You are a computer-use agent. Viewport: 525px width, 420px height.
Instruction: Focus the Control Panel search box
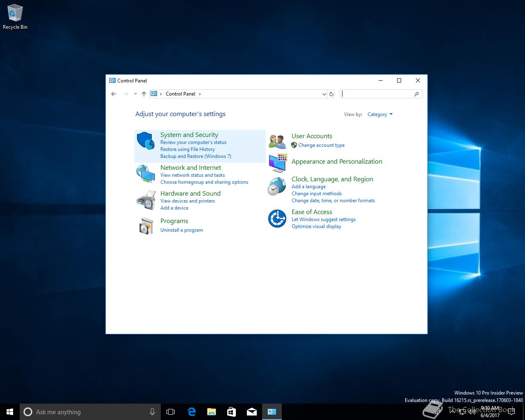(x=381, y=94)
